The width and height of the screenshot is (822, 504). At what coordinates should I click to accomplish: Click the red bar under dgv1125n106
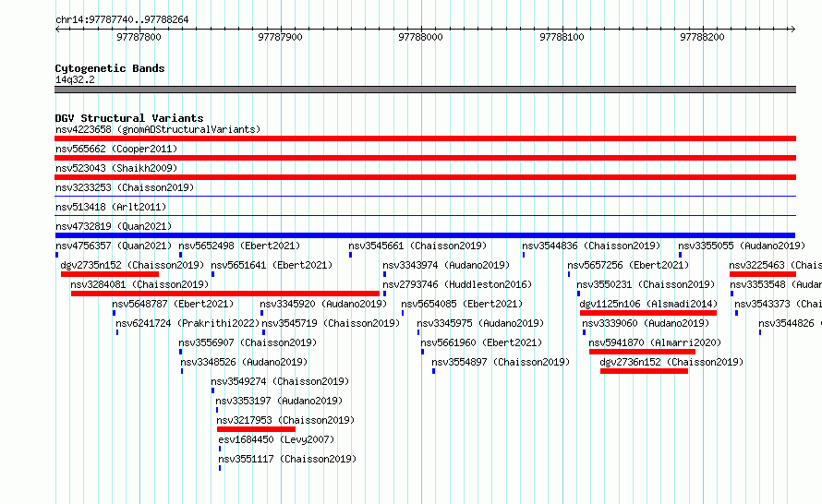coord(648,313)
